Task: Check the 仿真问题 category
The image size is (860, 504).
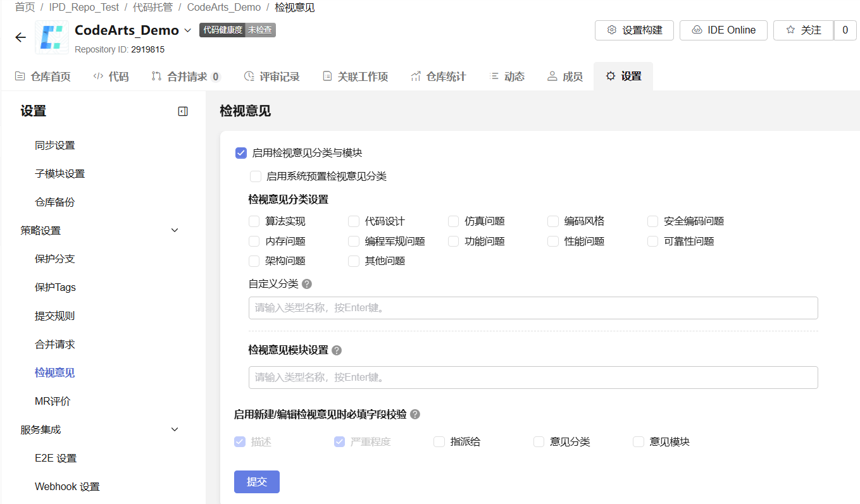Action: (453, 221)
